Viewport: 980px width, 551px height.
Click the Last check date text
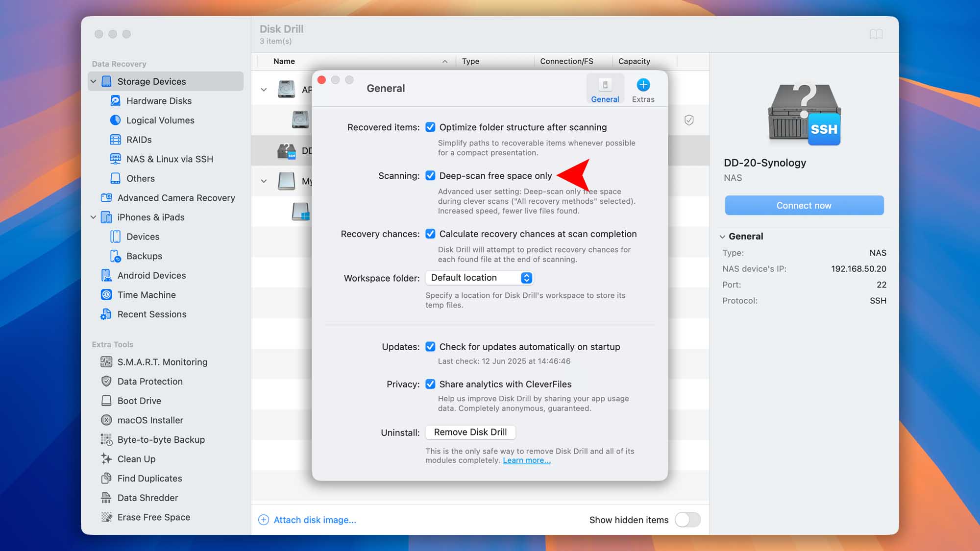(x=504, y=361)
